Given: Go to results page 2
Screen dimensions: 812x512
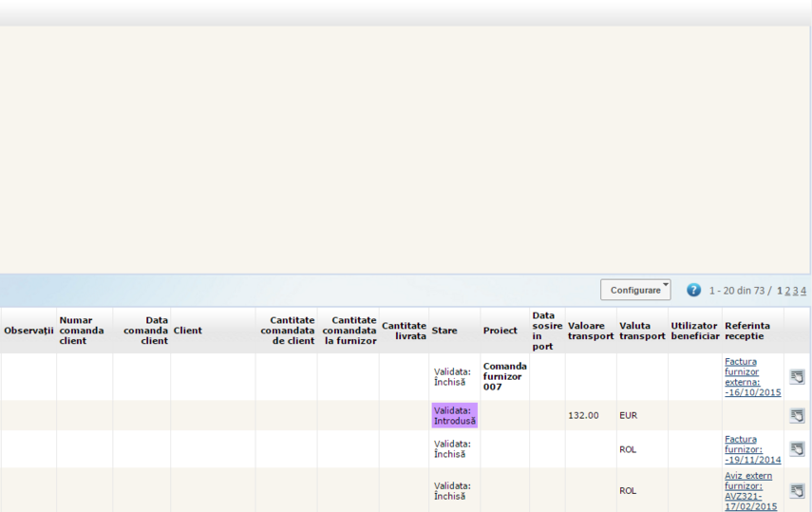Looking at the screenshot, I should coord(787,291).
